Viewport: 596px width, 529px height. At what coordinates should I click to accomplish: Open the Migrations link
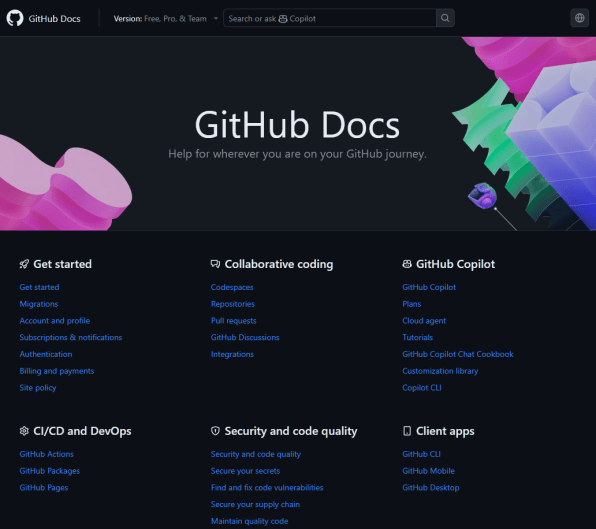point(39,304)
